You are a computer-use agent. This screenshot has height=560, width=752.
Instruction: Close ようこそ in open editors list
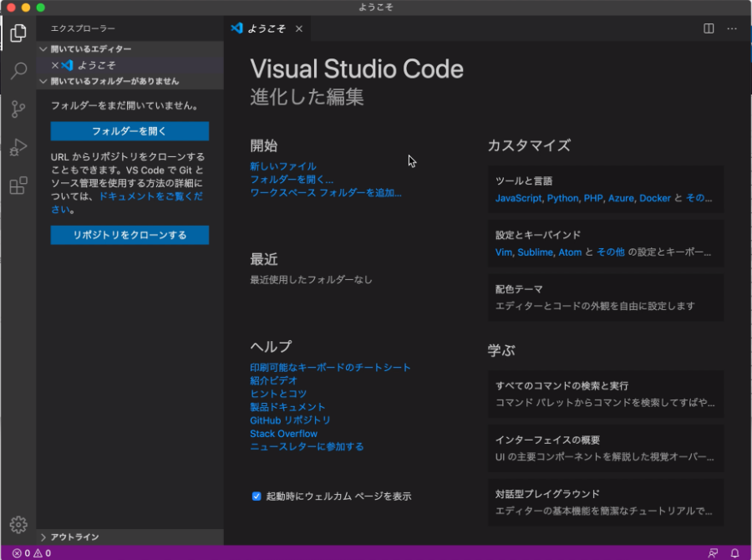click(54, 65)
